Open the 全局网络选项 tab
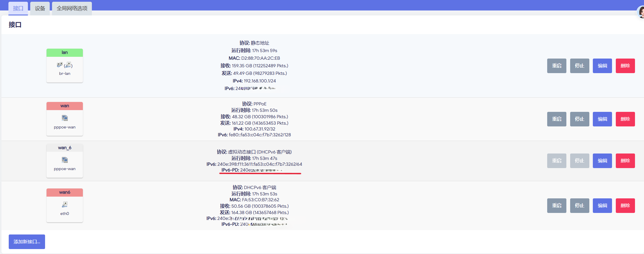 click(x=72, y=8)
